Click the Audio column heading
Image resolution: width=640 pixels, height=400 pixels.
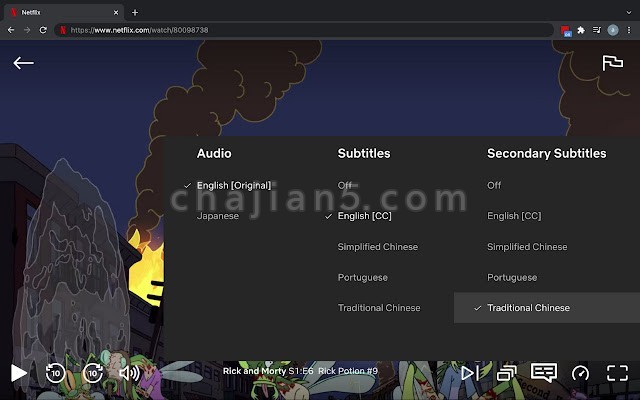click(x=214, y=153)
